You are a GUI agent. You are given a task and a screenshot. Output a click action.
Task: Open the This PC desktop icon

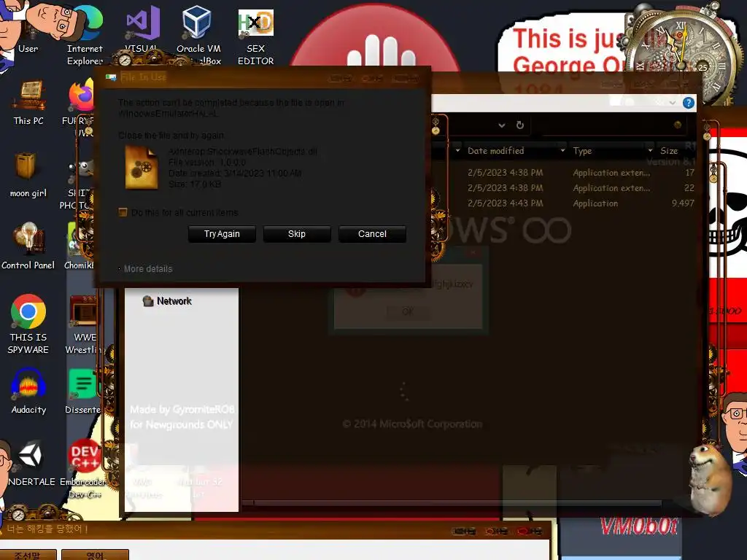pyautogui.click(x=28, y=102)
